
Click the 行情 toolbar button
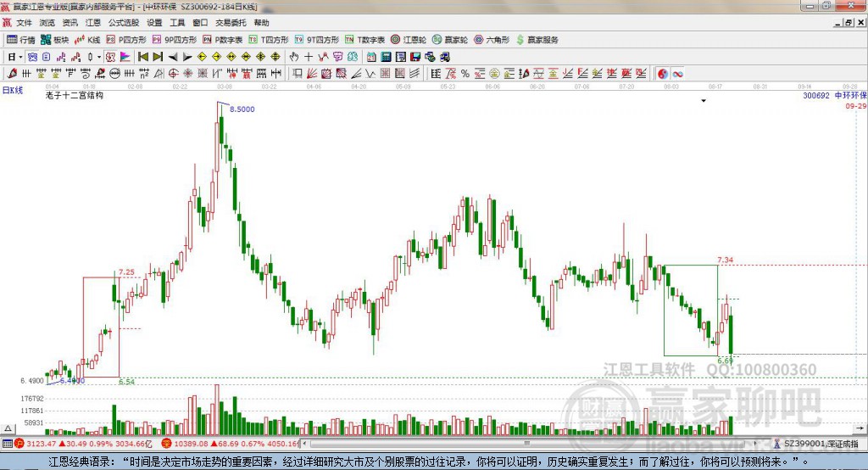[x=21, y=40]
